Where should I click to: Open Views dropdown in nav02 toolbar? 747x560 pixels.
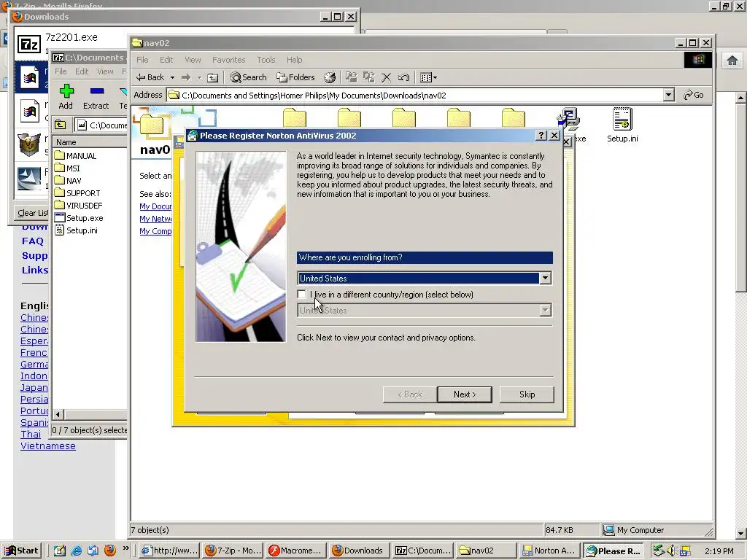(428, 77)
